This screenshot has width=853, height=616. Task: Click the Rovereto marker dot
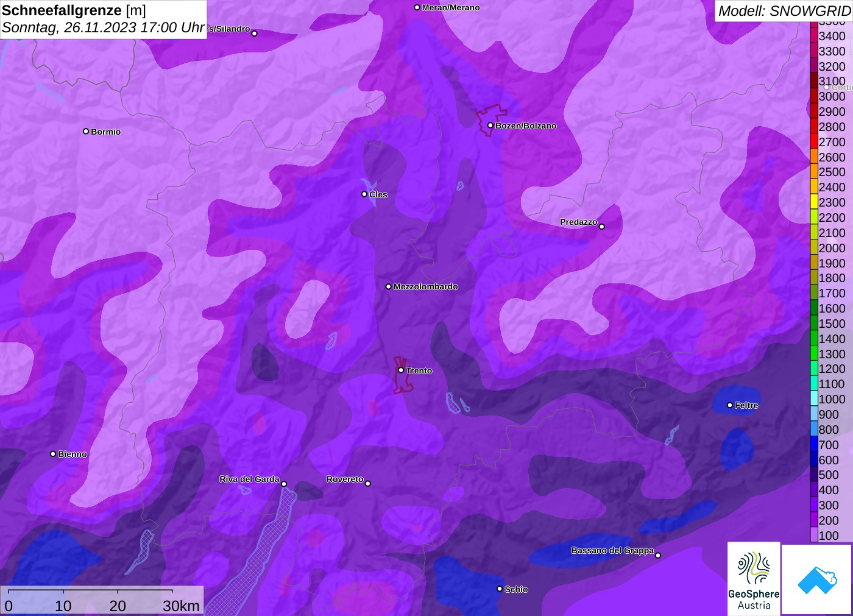click(368, 484)
